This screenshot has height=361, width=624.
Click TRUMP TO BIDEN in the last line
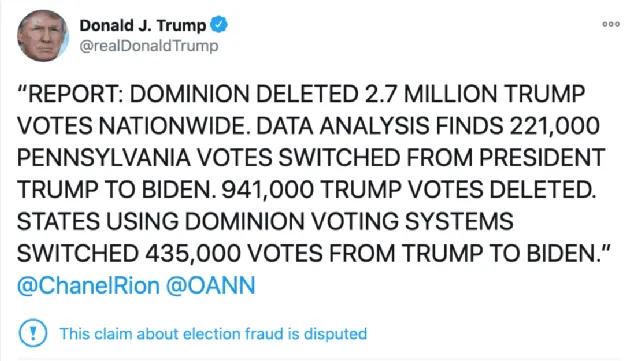(x=506, y=253)
